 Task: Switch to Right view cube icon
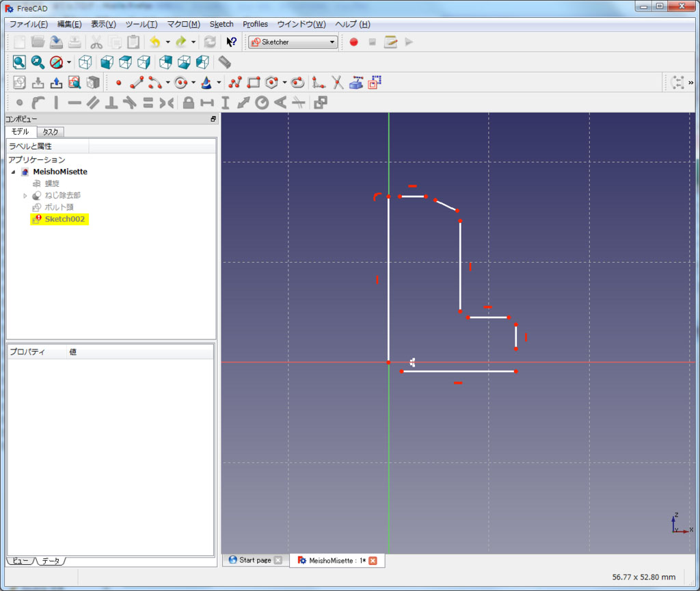click(x=144, y=62)
